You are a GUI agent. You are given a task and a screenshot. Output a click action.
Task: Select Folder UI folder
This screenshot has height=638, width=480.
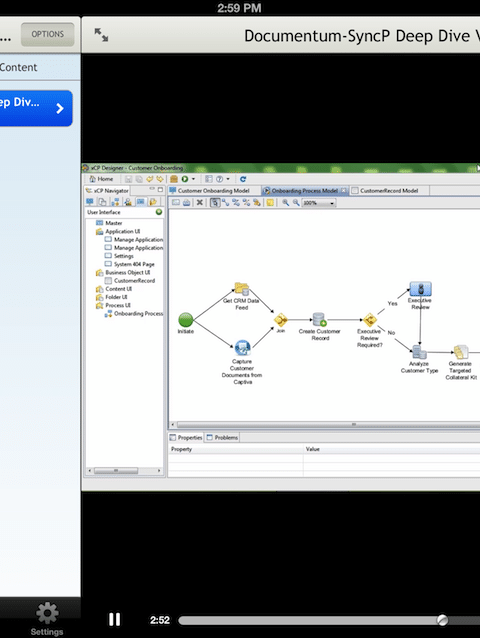point(112,297)
